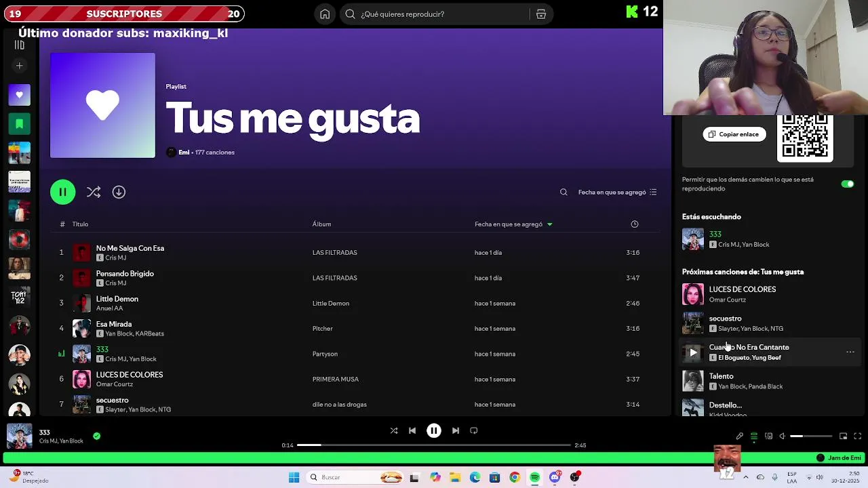Search within the playlist using the magnifier icon
868x488 pixels.
click(564, 192)
